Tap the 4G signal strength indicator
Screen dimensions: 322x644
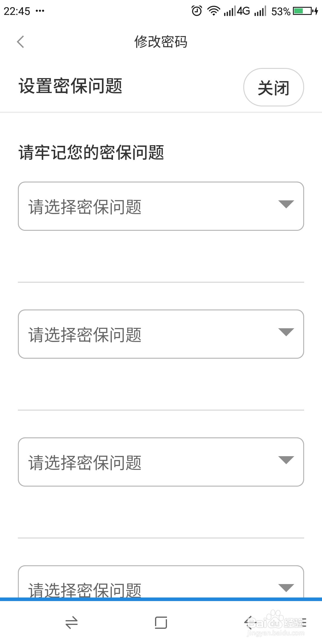(237, 11)
